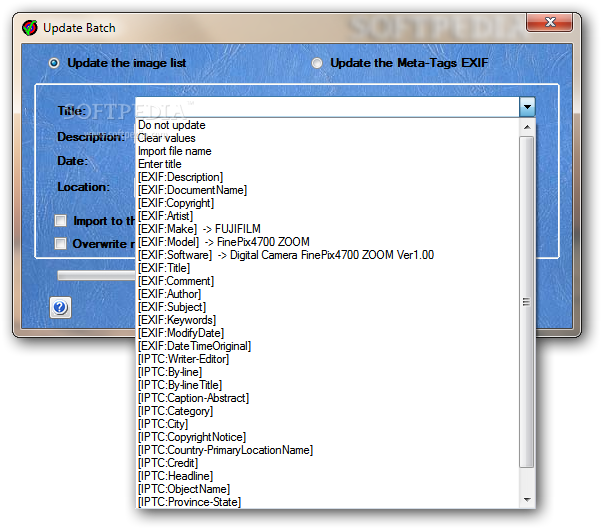Click the dropdown list scroll up arrow
Image resolution: width=602 pixels, height=529 pixels.
[527, 127]
